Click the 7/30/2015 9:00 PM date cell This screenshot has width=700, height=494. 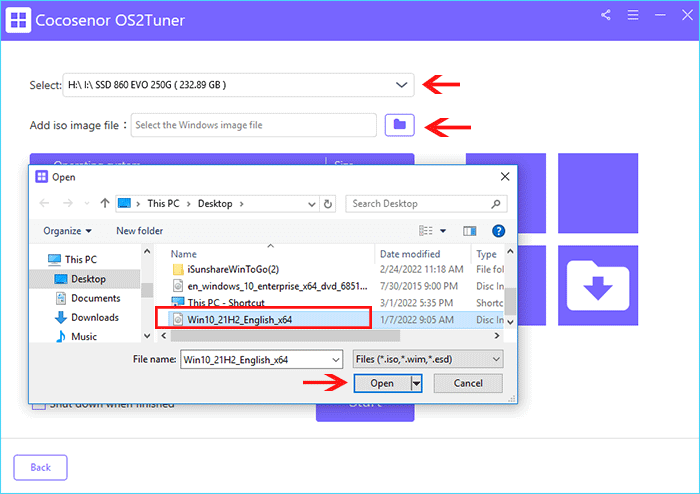tap(418, 286)
